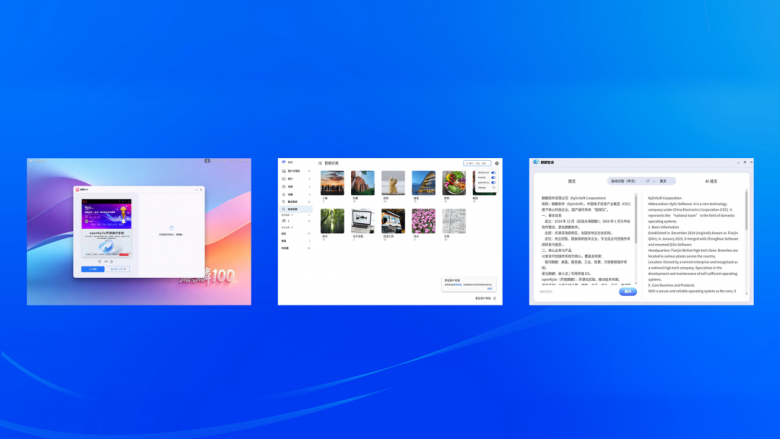Click the gallery app logo in its sidebar header
This screenshot has height=439, width=780.
click(284, 162)
